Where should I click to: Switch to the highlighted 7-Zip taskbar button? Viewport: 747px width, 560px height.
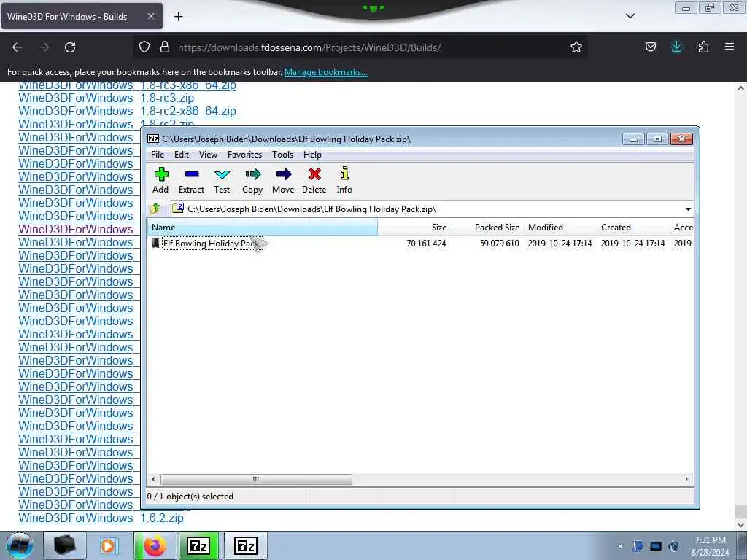(198, 545)
